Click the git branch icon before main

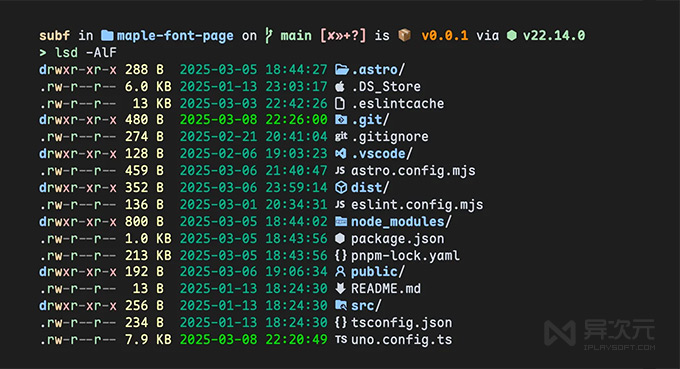coord(269,36)
